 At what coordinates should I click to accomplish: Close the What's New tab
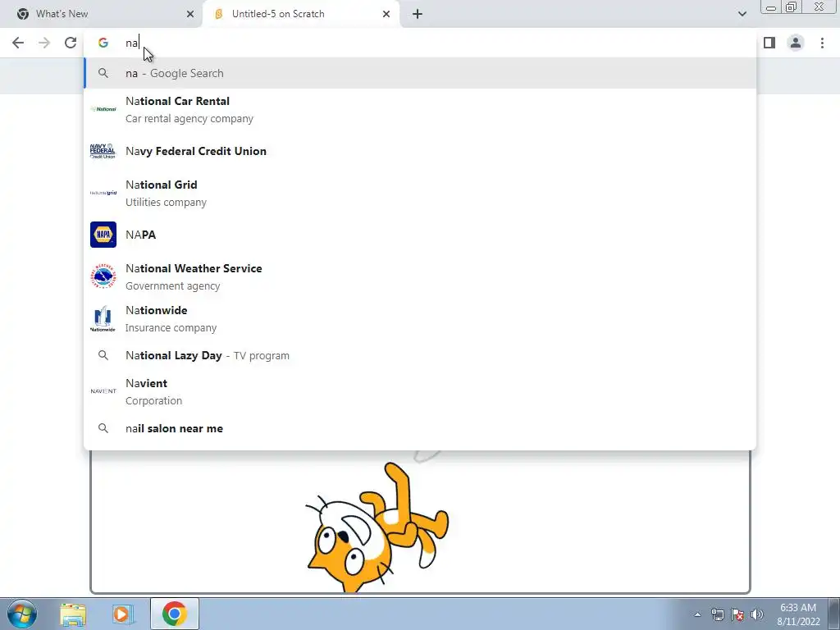pos(190,14)
